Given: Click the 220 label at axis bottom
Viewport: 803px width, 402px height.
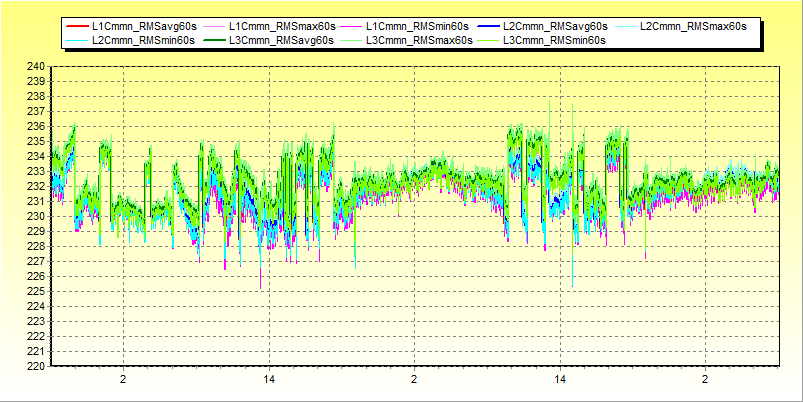Looking at the screenshot, I should 35,366.
